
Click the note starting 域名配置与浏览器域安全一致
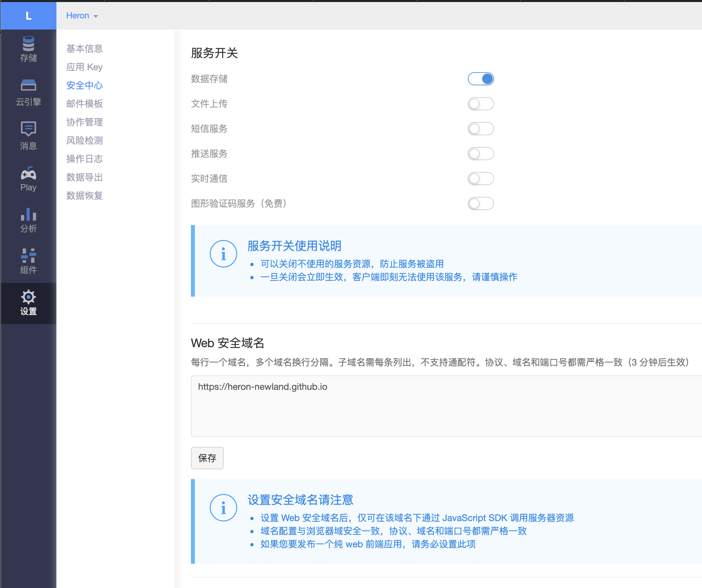pos(393,531)
